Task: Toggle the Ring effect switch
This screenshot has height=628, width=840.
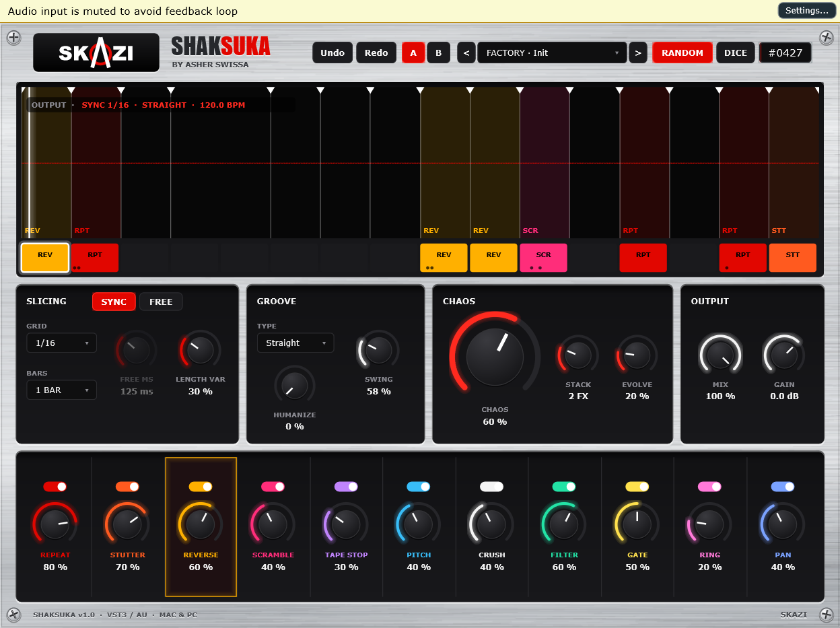Action: (709, 487)
